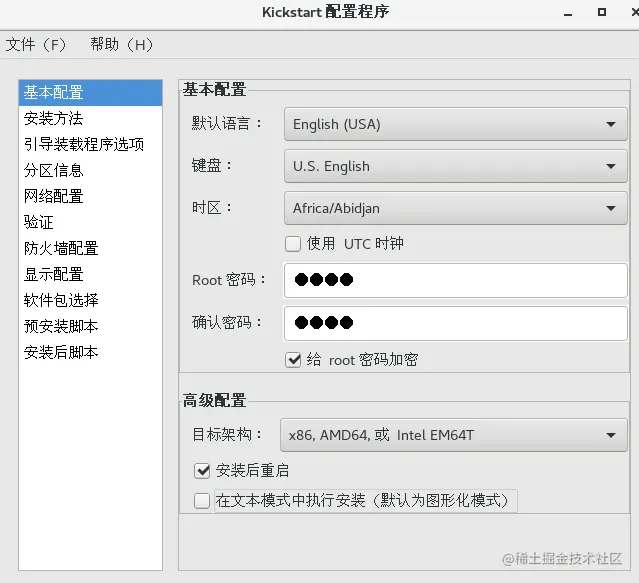Uncheck the 安装后重启 checkbox
The height and width of the screenshot is (583, 639).
click(x=202, y=471)
